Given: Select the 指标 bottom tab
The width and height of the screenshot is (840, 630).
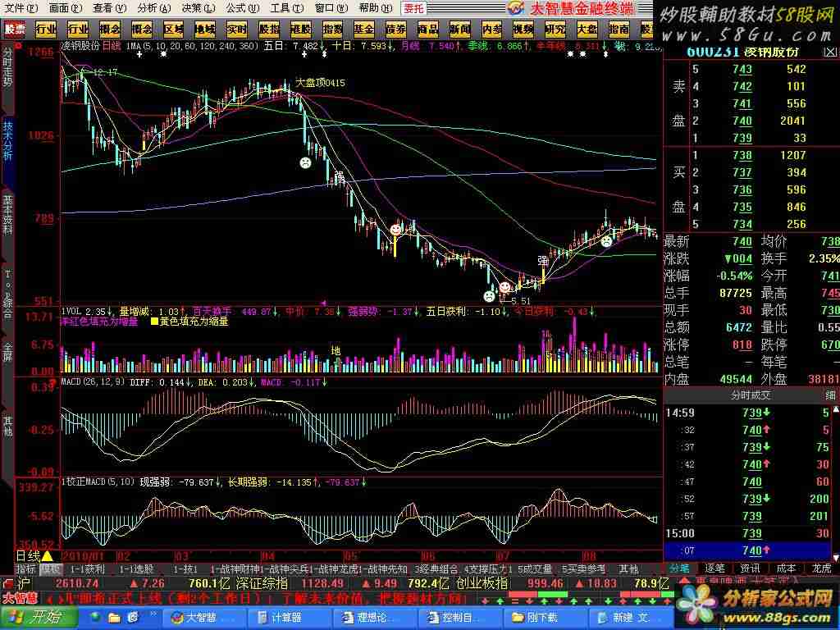Looking at the screenshot, I should 26,569.
